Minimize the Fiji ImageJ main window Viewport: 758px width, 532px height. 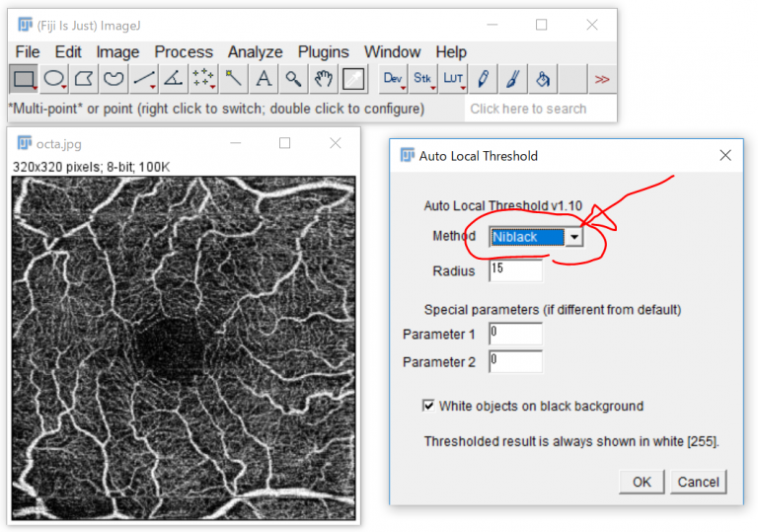(x=493, y=25)
